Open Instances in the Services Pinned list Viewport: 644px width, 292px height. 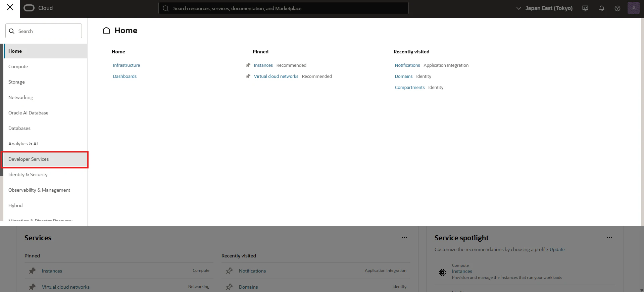tap(52, 271)
